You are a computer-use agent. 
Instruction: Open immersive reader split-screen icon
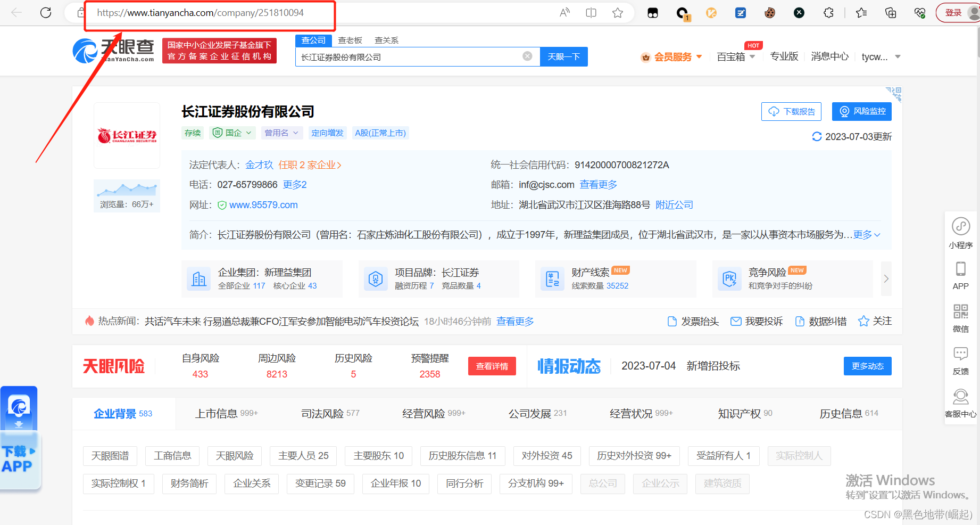(x=591, y=13)
